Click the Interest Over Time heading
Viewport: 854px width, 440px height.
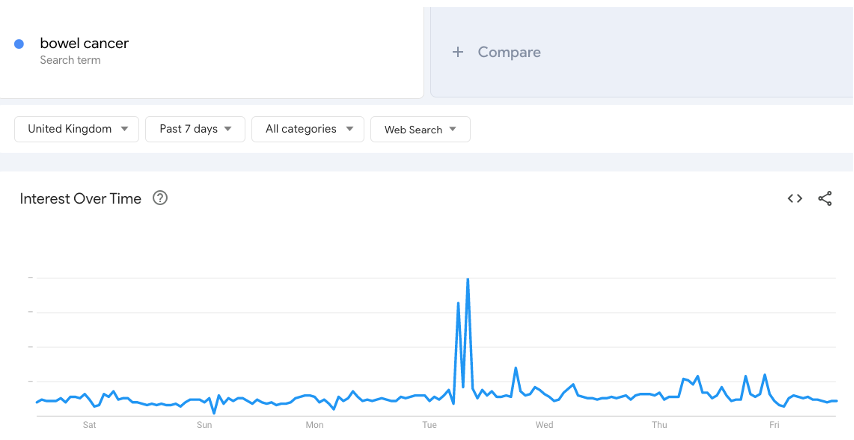point(81,199)
